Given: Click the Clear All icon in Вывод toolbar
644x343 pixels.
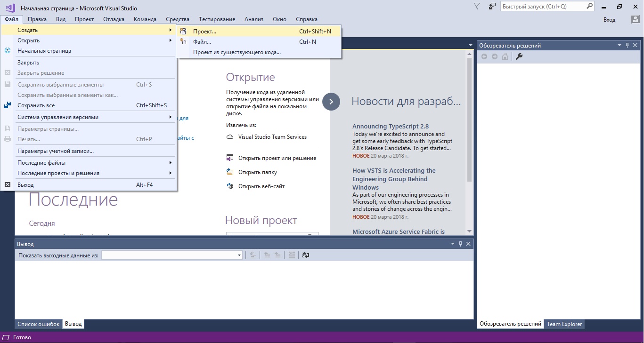Looking at the screenshot, I should pyautogui.click(x=292, y=255).
